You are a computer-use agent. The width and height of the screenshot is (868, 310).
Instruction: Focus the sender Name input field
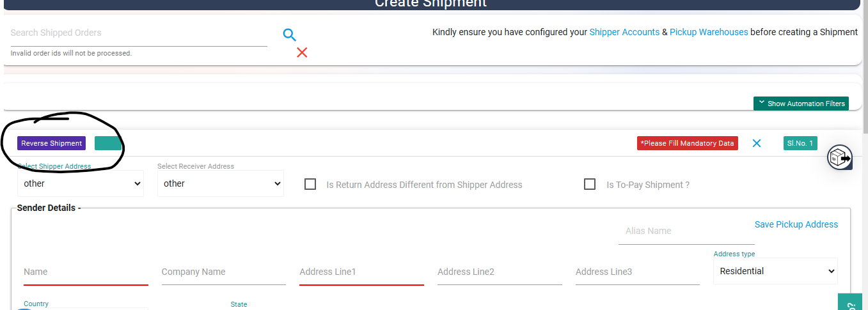coord(86,272)
